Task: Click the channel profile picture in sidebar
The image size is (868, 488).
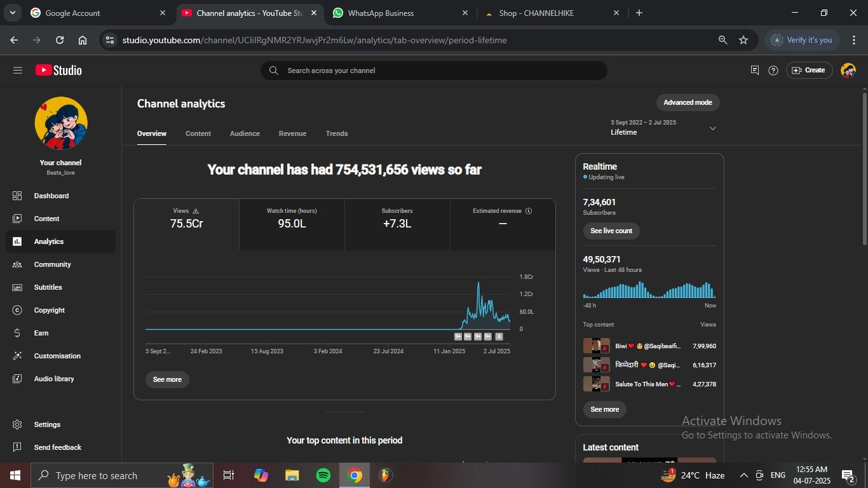Action: pos(61,123)
